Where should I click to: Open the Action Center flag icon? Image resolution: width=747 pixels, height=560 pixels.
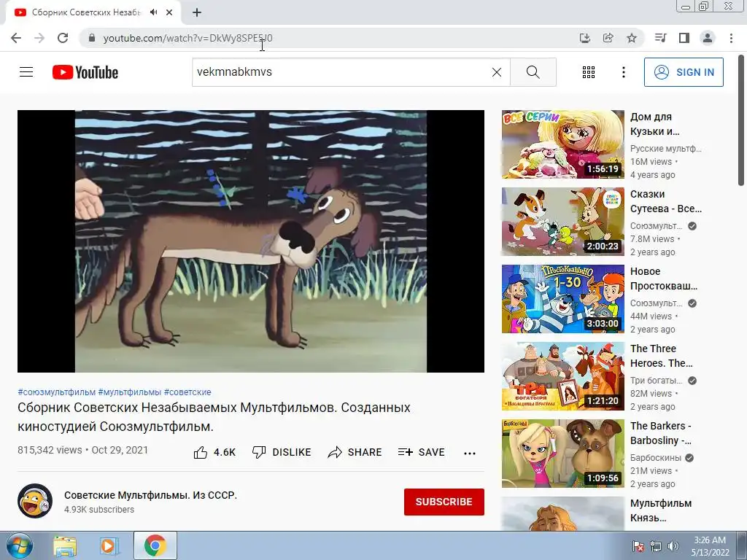(638, 546)
